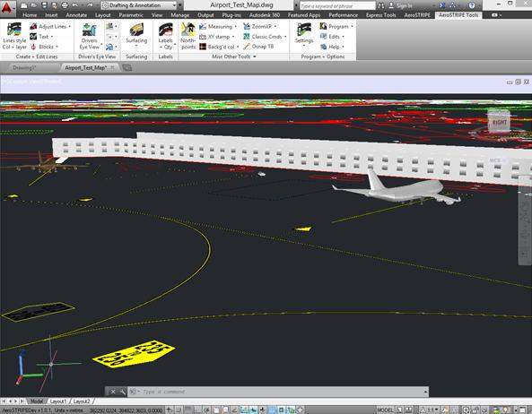Screen dimensions: 532x414
Task: Click the XY stamp tool
Action: coord(216,37)
